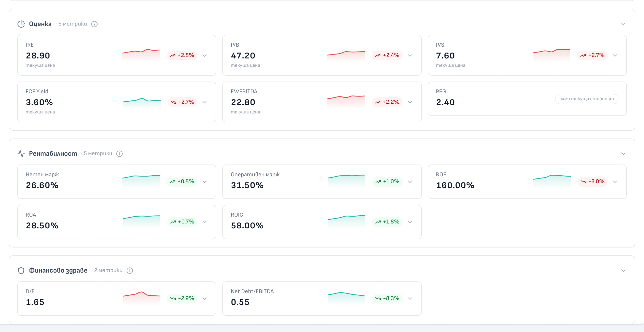Click the P/B value 47.20
Viewport: 644px width, 332px height.
point(243,56)
